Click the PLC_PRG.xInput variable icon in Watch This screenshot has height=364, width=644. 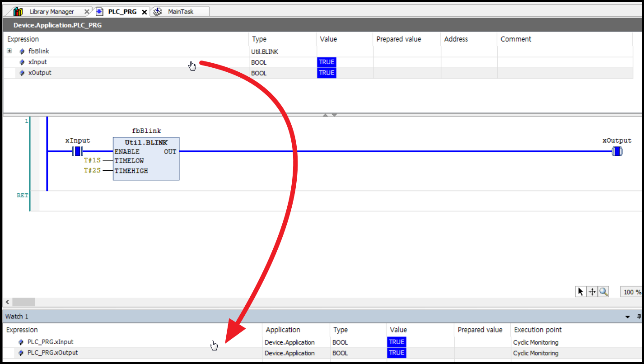click(x=21, y=342)
